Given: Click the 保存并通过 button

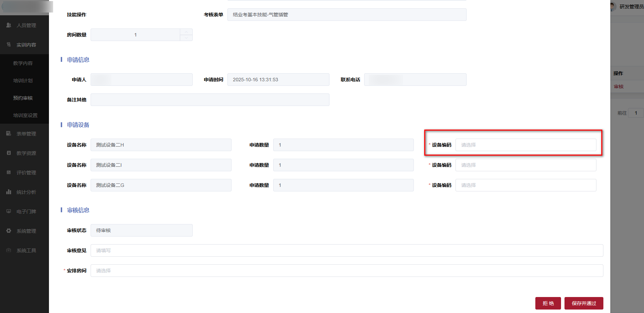Looking at the screenshot, I should pyautogui.click(x=584, y=303).
